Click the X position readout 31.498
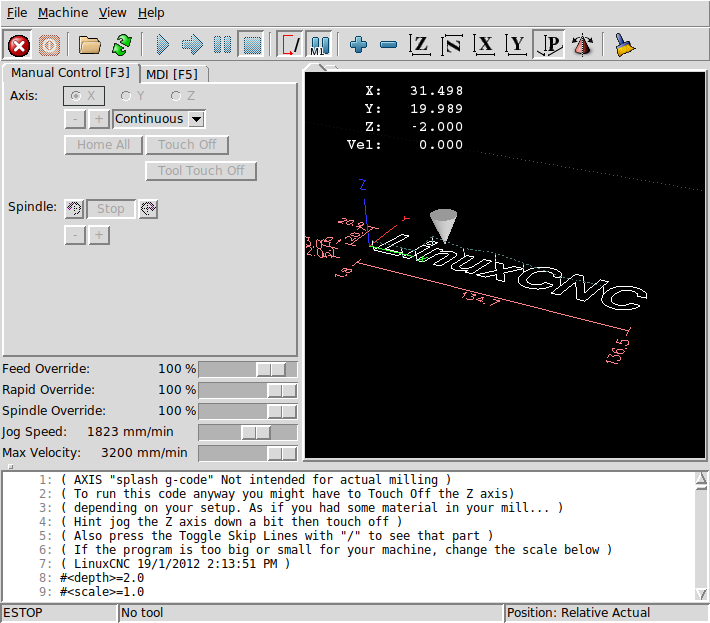 [x=437, y=91]
